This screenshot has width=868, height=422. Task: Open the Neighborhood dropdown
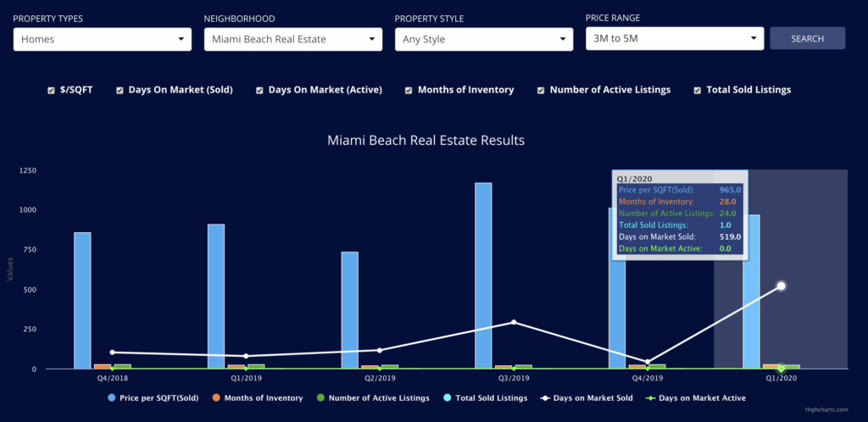pos(292,39)
